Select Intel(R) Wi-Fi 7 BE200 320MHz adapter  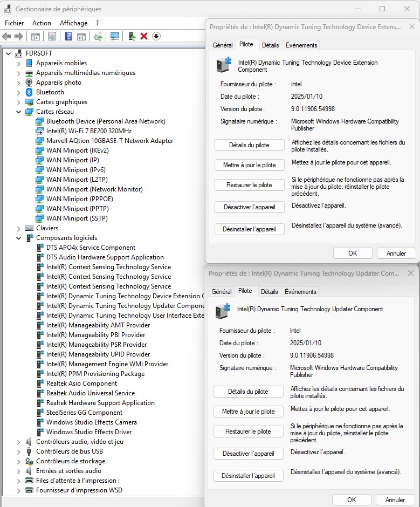click(89, 131)
